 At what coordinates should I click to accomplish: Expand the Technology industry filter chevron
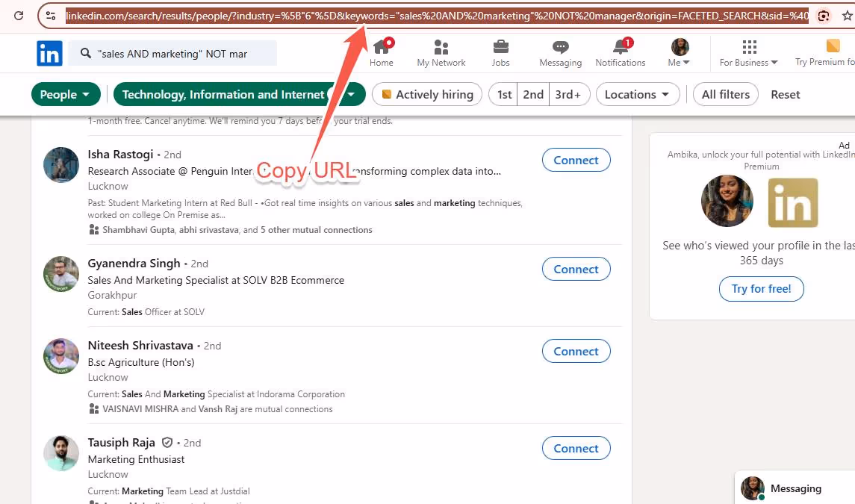point(351,94)
